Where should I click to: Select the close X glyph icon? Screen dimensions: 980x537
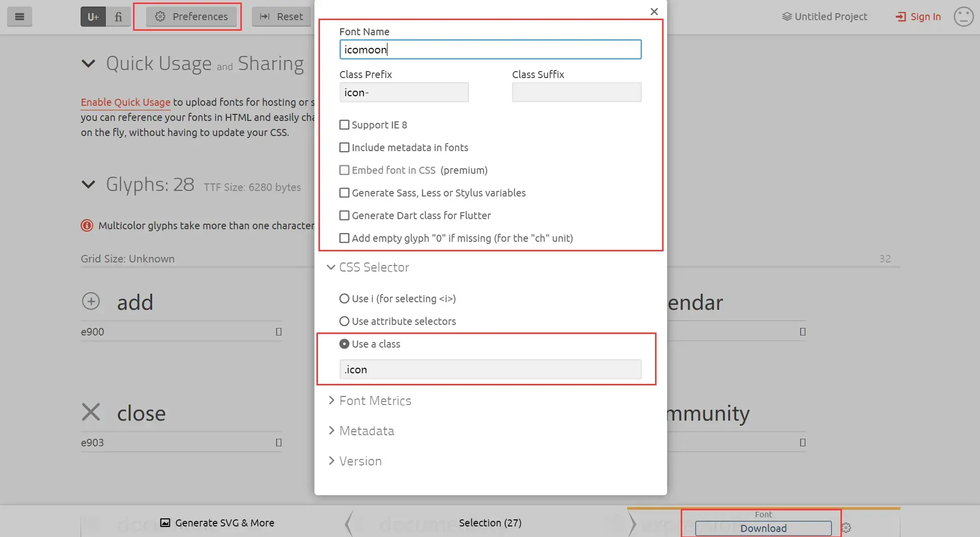click(91, 412)
